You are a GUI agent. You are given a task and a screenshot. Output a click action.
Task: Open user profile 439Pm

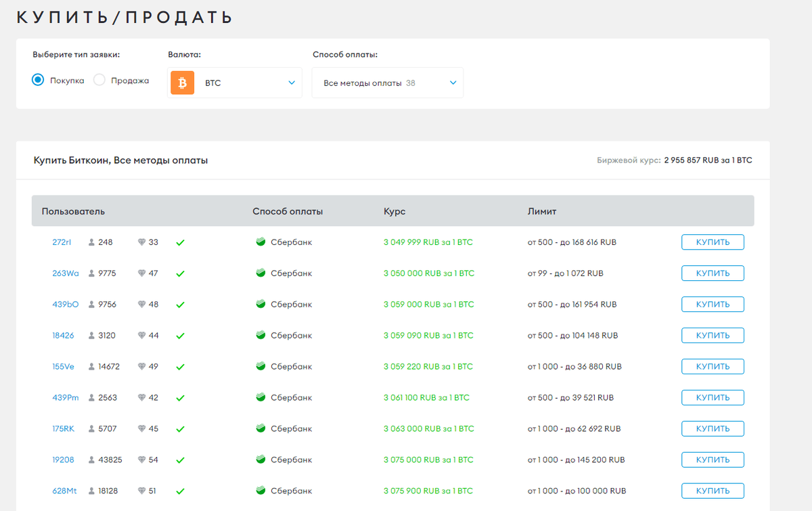click(x=65, y=398)
